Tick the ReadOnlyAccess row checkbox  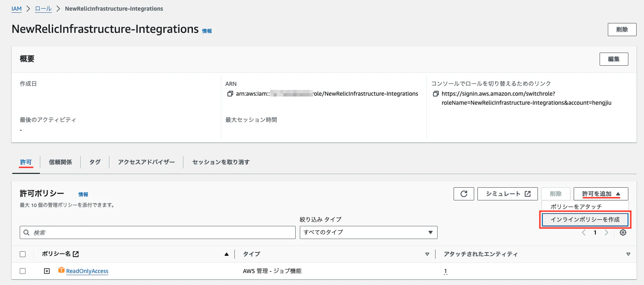click(23, 271)
